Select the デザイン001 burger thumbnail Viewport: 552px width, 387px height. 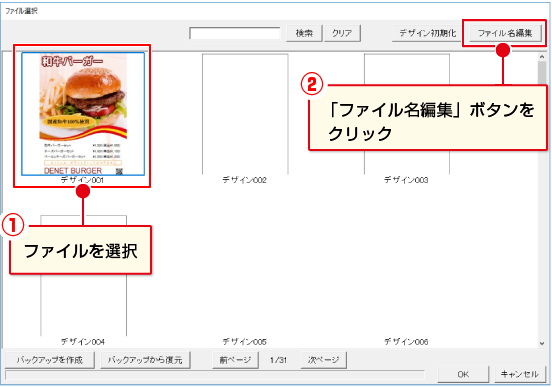click(83, 114)
